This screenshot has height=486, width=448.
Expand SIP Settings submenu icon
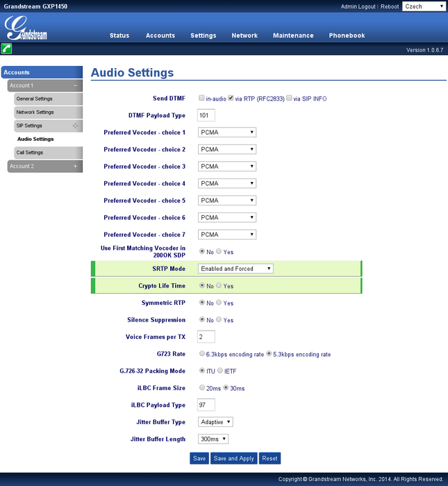click(75, 126)
